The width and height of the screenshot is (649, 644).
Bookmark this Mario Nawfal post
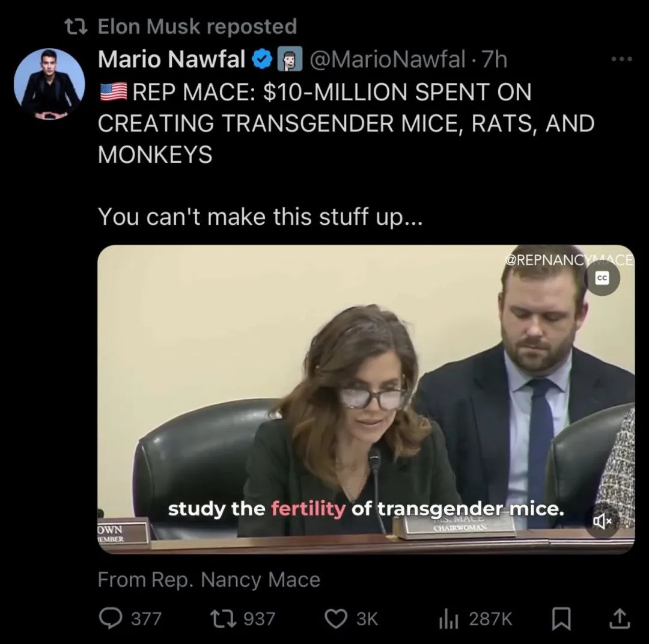561,619
